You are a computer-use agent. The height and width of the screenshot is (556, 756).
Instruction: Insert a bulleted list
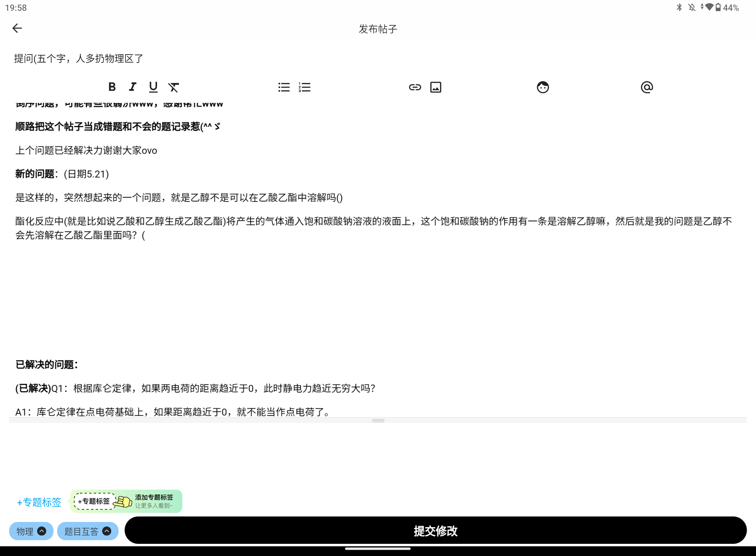pos(284,87)
